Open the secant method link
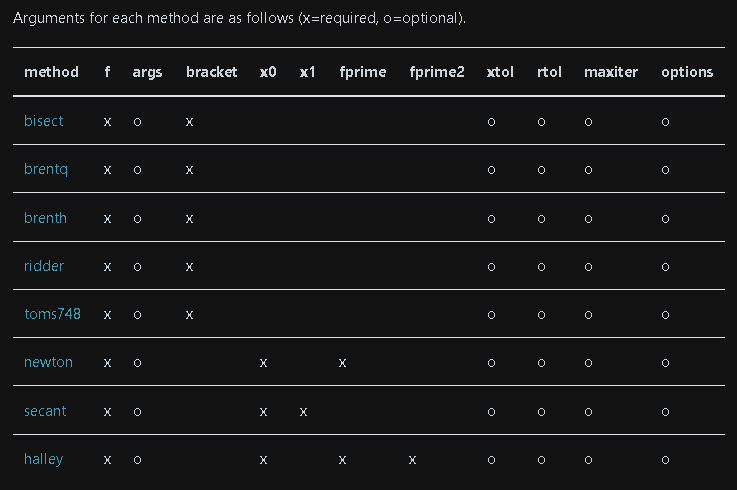The height and width of the screenshot is (490, 737). [45, 411]
